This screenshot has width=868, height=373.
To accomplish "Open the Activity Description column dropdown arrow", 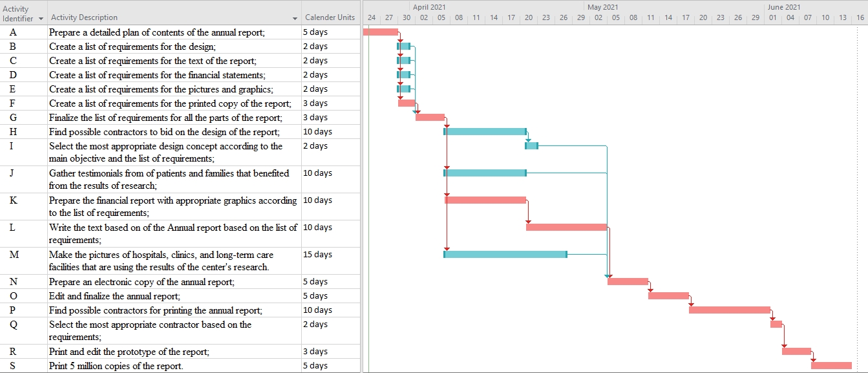I will [295, 18].
